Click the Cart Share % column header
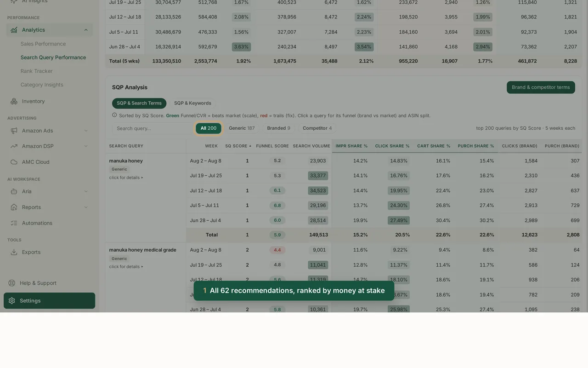 click(434, 146)
